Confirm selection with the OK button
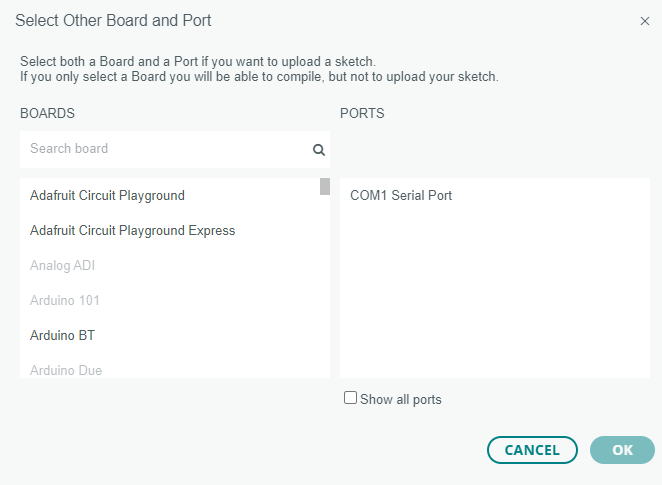 622,450
